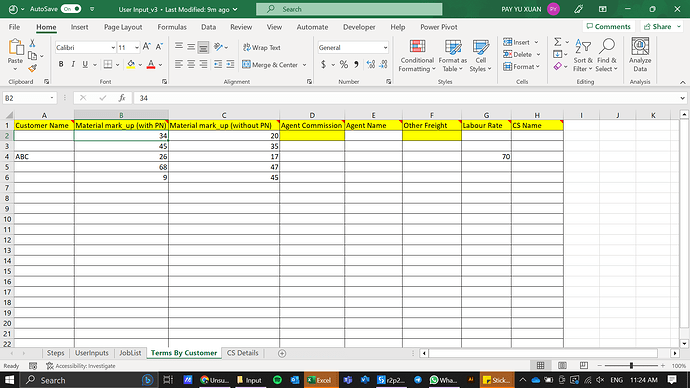Toggle Wrap Text for the cell
Viewport: 690px width, 388px height.
click(x=262, y=48)
